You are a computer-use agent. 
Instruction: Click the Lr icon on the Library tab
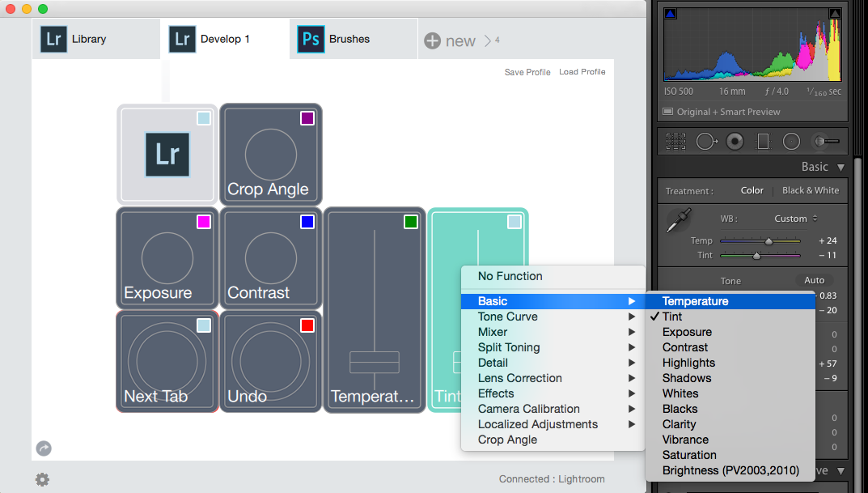[x=53, y=40]
